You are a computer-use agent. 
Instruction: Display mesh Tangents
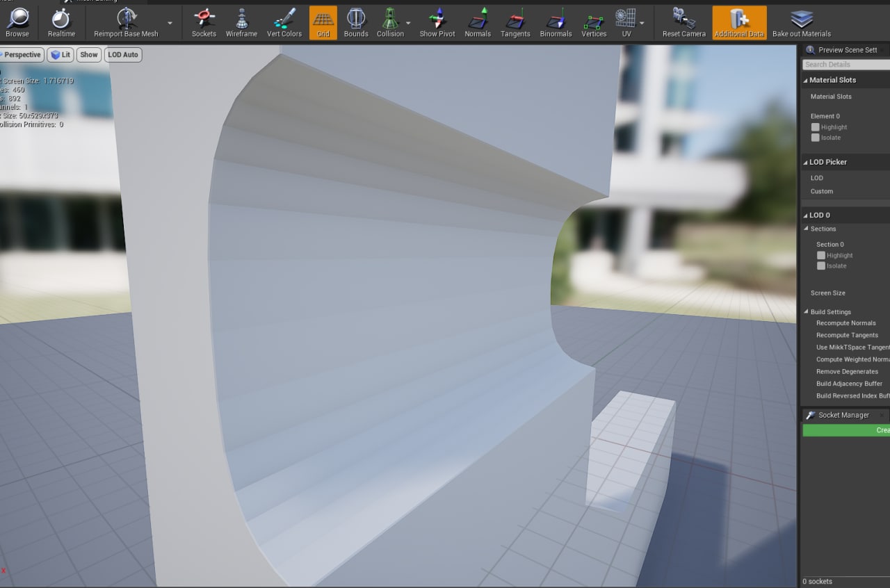click(515, 23)
